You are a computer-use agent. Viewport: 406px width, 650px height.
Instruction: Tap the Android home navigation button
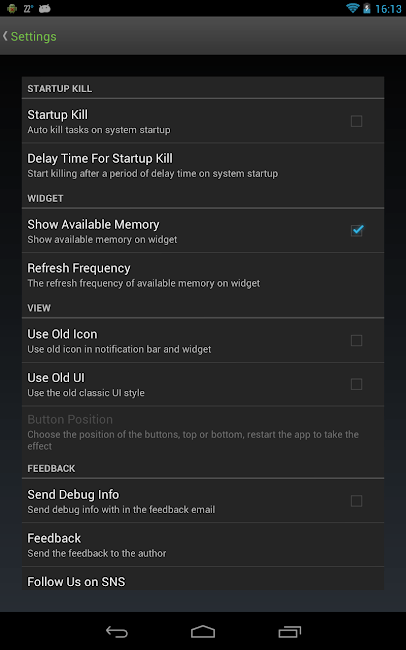coord(203,631)
